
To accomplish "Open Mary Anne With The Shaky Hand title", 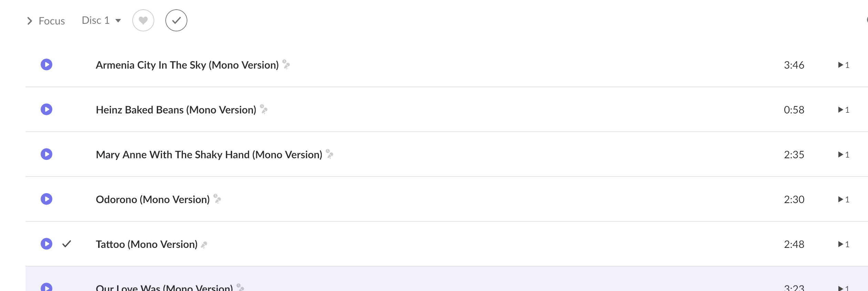I will [x=209, y=154].
